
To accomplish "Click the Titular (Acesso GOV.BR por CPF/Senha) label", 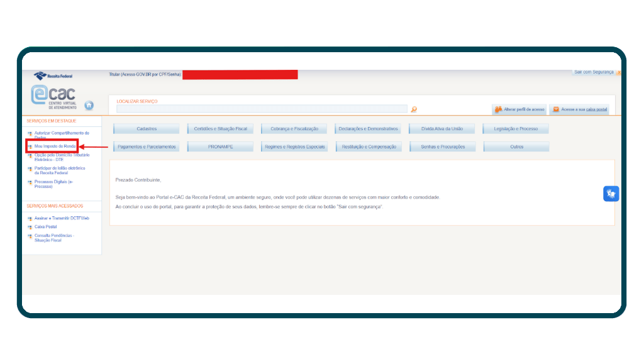I will pos(145,75).
